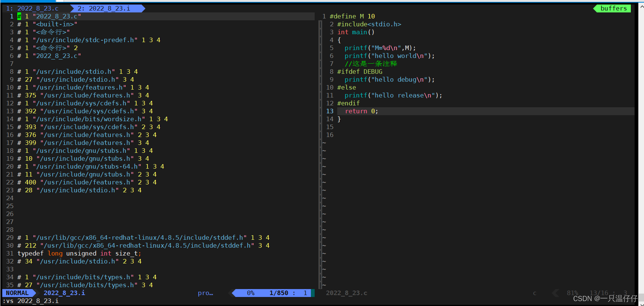
Task: Click the printf("hello debug\n"); line
Action: pyautogui.click(x=390, y=79)
